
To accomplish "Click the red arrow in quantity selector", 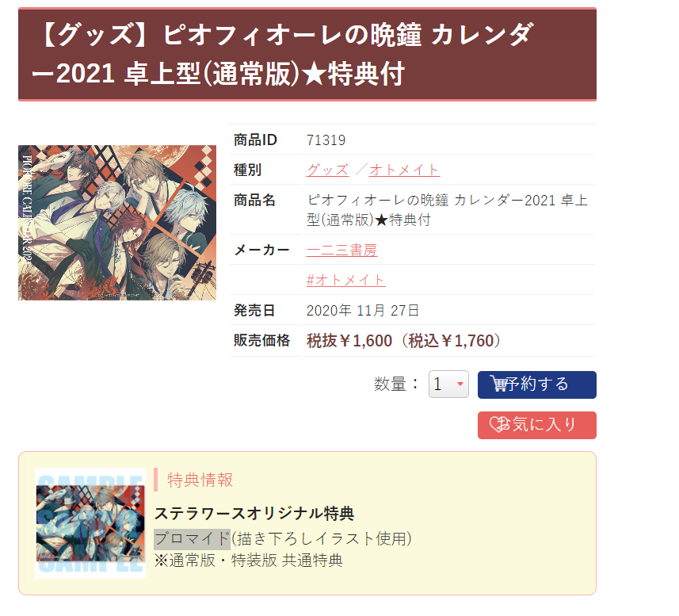I will tap(460, 384).
